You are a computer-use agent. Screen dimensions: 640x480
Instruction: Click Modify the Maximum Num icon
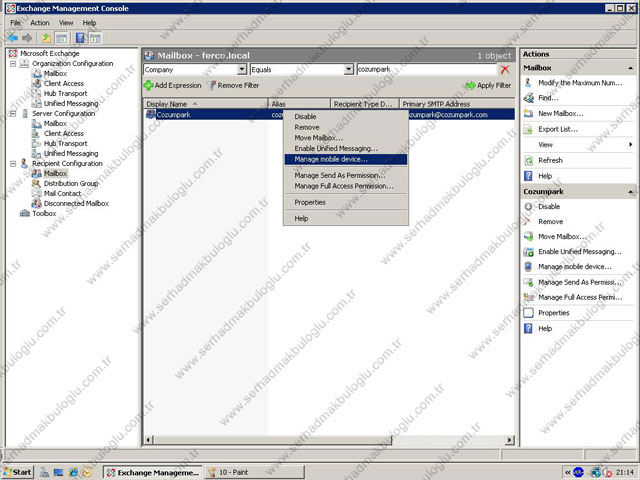(x=529, y=83)
